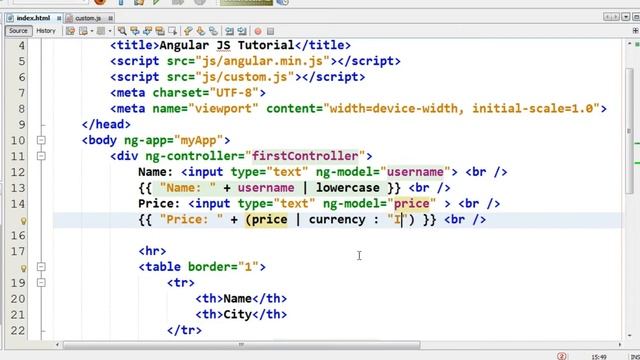Open the notifications icon in status bar

(x=562, y=356)
